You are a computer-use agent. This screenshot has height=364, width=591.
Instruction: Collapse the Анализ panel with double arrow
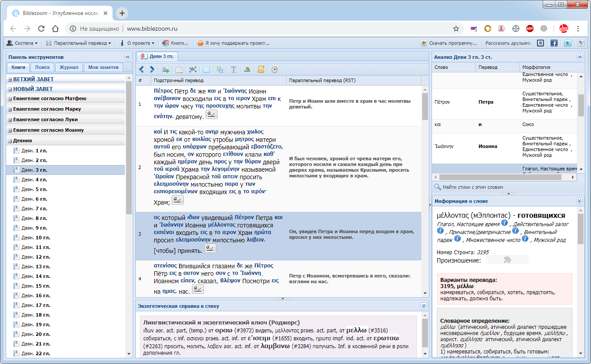click(580, 57)
